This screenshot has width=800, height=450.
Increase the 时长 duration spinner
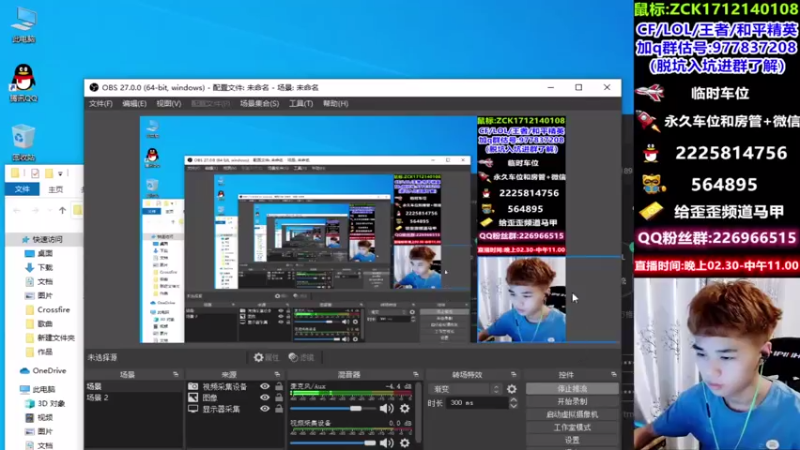click(513, 399)
